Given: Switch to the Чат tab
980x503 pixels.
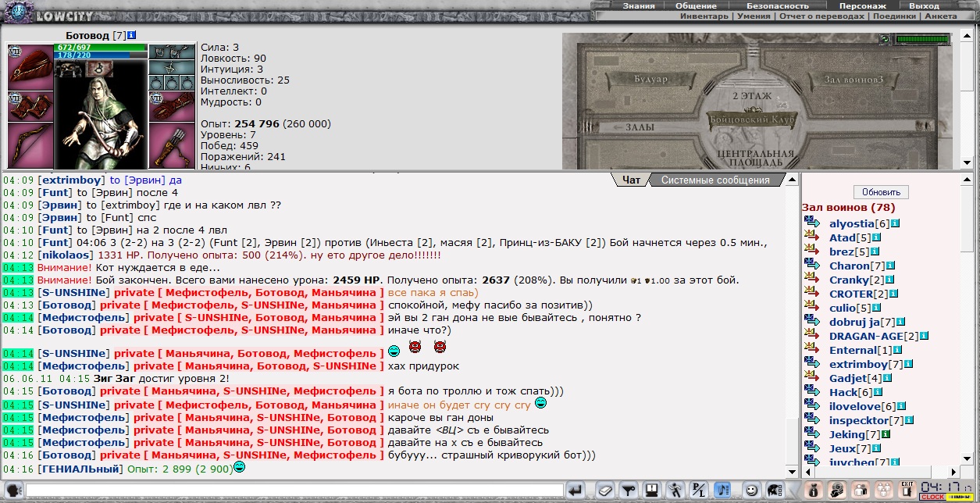Looking at the screenshot, I should tap(631, 180).
